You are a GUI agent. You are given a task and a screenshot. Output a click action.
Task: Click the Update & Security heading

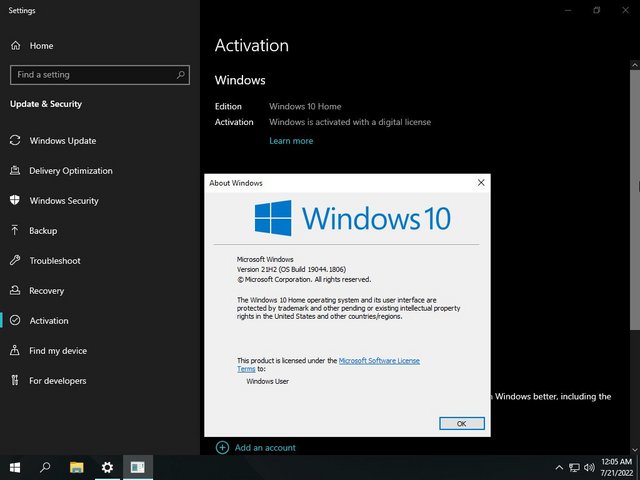coord(46,104)
